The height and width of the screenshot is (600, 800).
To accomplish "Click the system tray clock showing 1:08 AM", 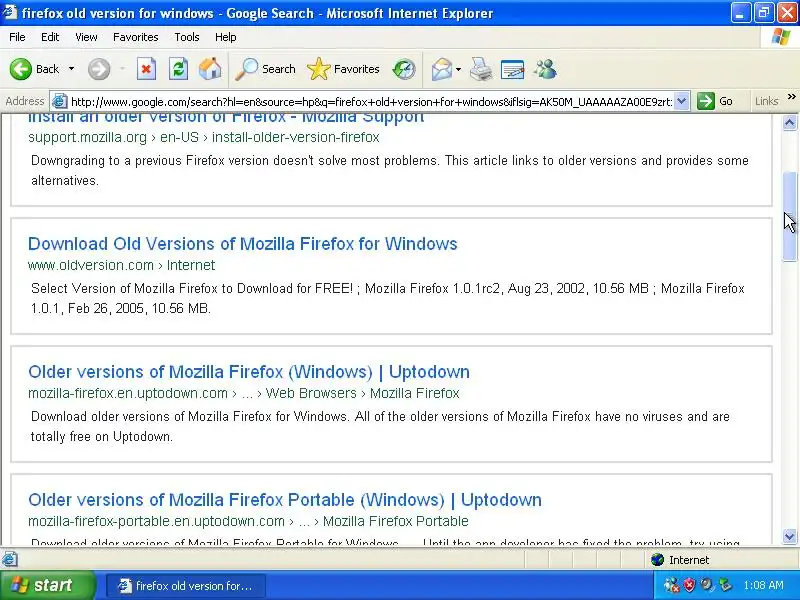I will tap(763, 585).
